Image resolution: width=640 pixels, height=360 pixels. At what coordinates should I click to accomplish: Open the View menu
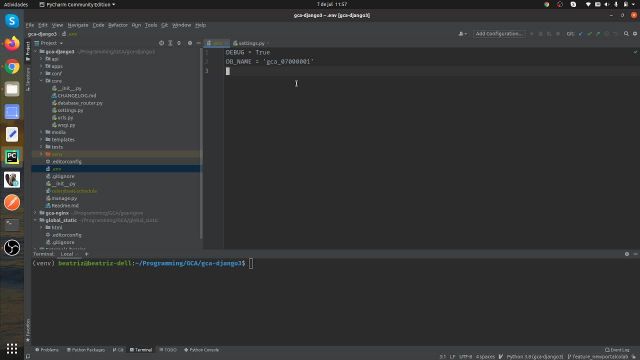click(57, 25)
